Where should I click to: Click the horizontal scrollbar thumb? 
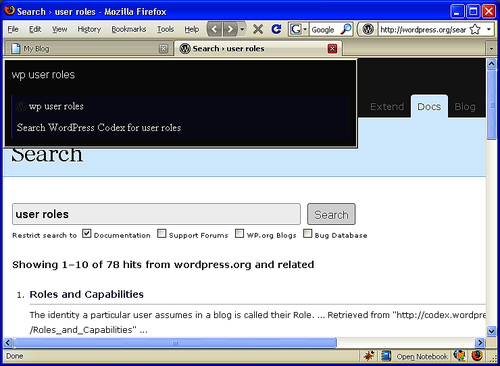[175, 343]
